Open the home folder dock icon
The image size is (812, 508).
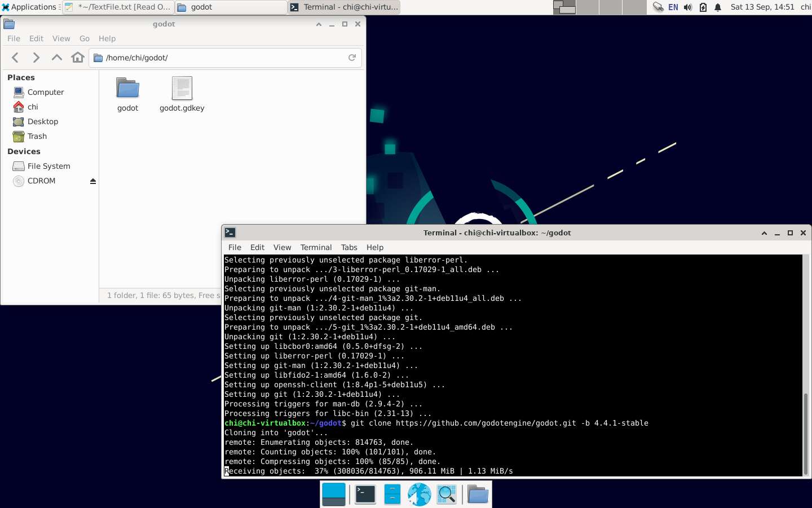point(478,494)
